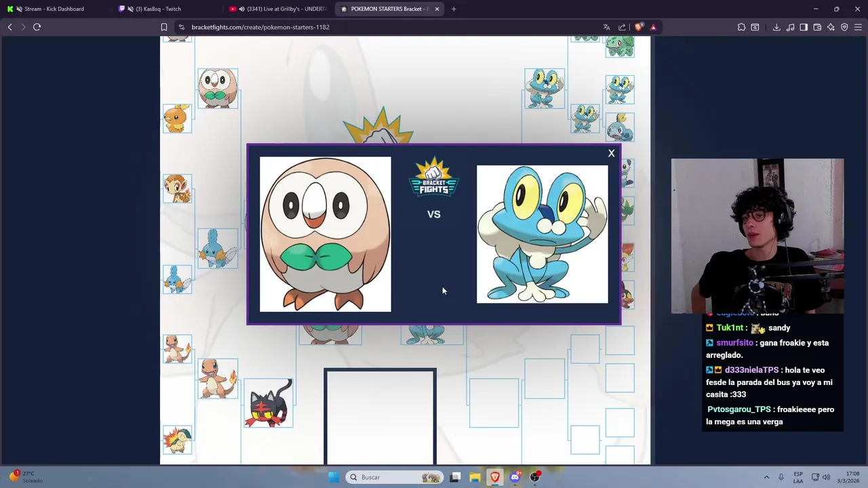The width and height of the screenshot is (868, 488).
Task: Click the Bracket Fights logo in popup
Action: [434, 178]
